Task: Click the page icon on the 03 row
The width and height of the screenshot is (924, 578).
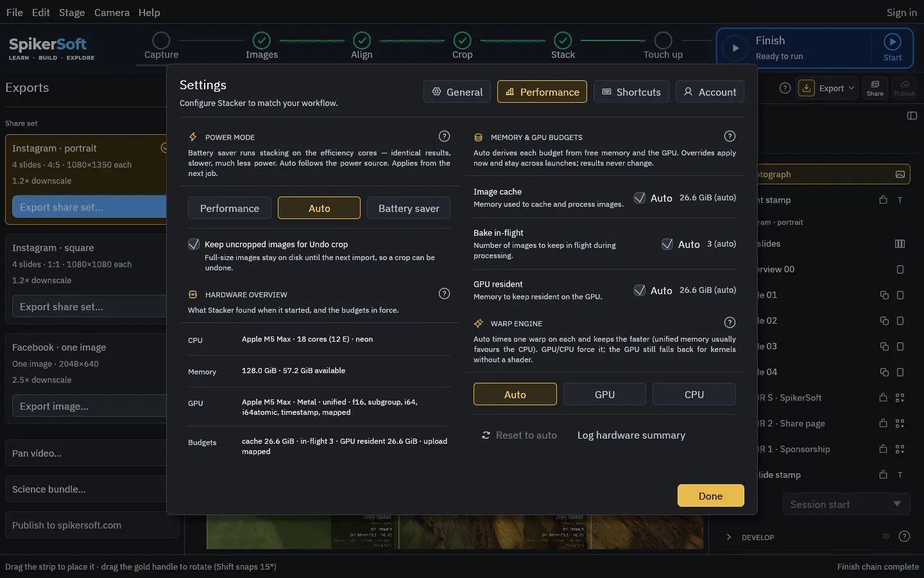Action: tap(900, 346)
